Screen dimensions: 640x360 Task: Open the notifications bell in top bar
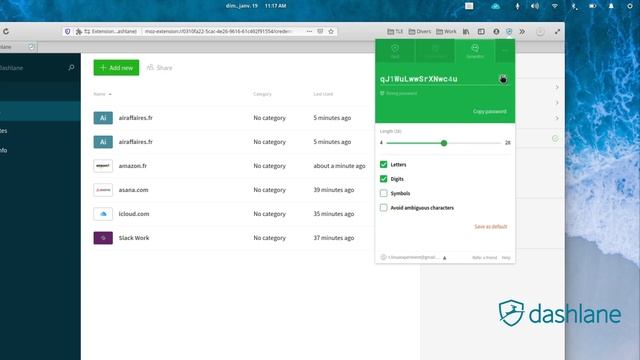(611, 6)
